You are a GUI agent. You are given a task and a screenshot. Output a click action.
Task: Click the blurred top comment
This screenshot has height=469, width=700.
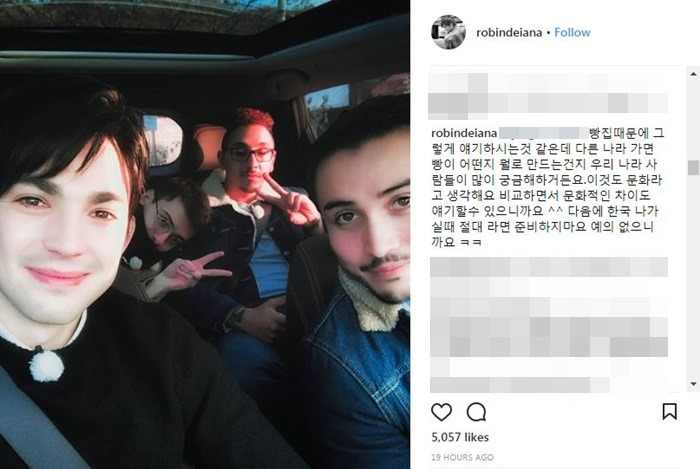point(548,96)
